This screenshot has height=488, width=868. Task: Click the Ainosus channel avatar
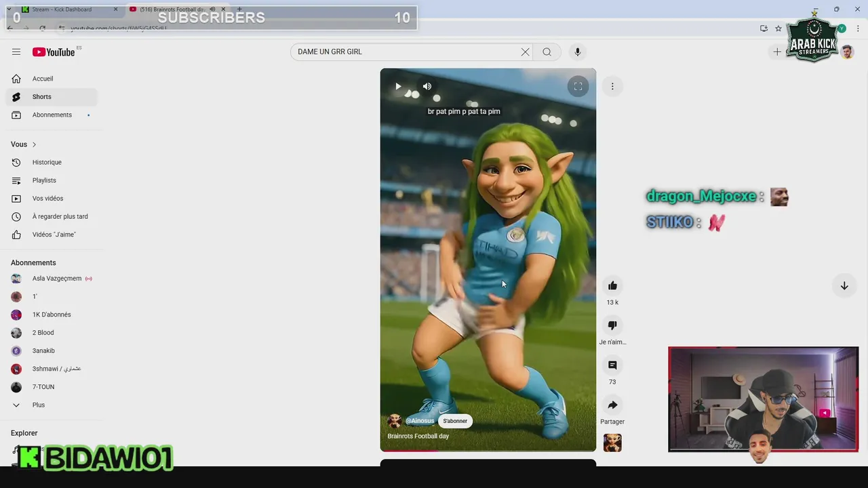[395, 421]
